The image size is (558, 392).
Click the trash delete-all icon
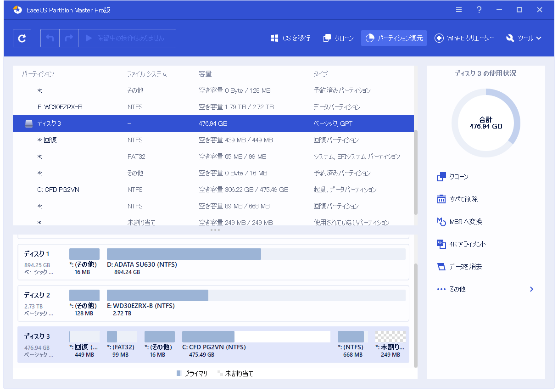(x=441, y=199)
